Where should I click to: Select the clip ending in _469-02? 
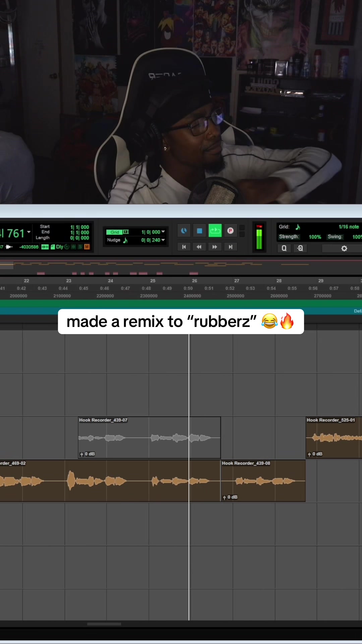pos(110,481)
